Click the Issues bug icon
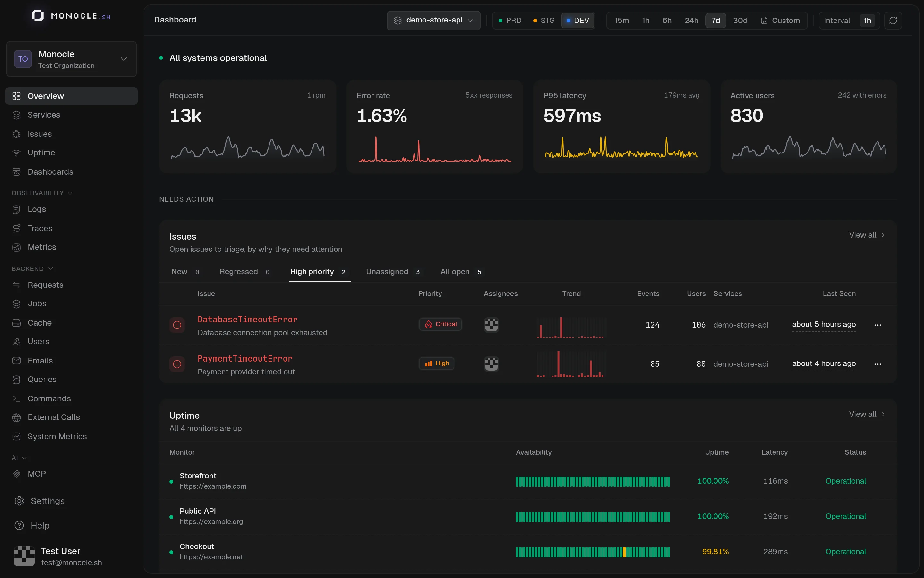Image resolution: width=924 pixels, height=578 pixels. click(16, 134)
